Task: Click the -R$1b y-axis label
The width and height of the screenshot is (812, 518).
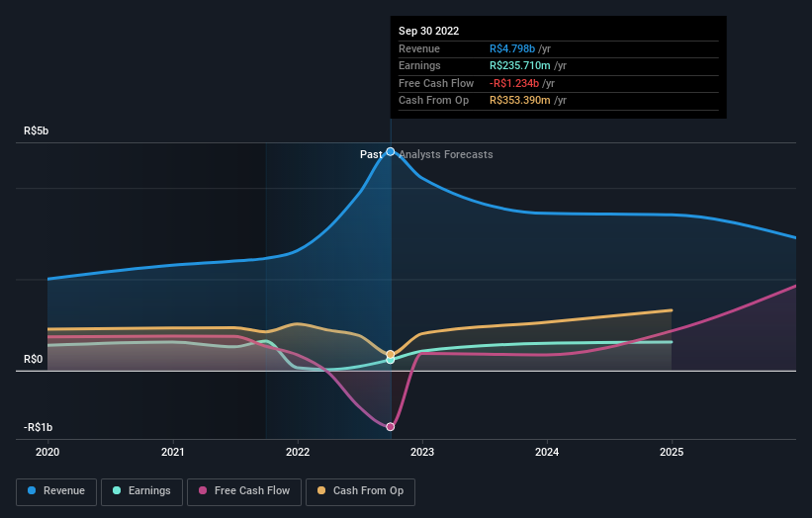Action: coord(38,427)
